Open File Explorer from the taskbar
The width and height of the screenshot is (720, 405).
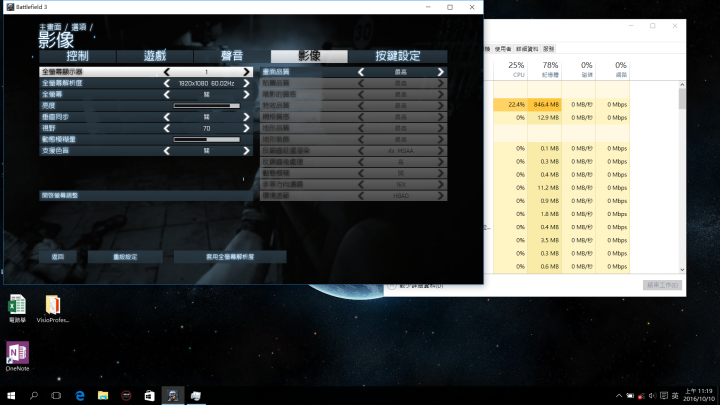[x=103, y=395]
